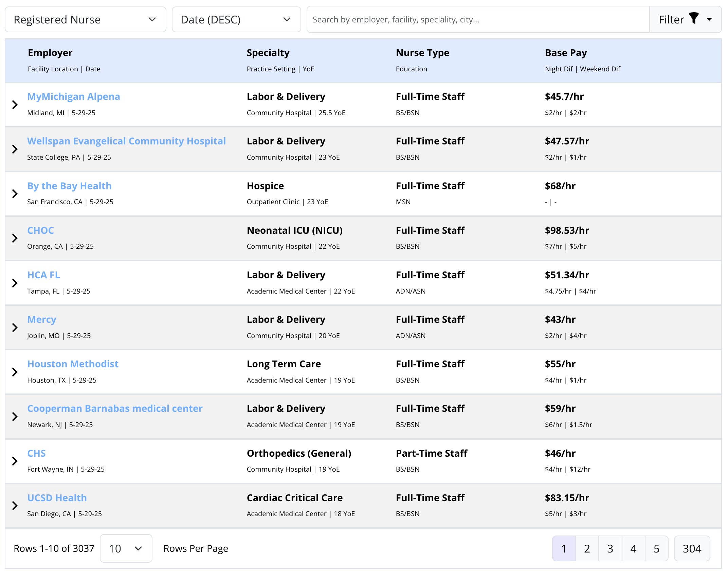Viewport: 728px width, 579px height.
Task: Click the $51.34/hr base pay value
Action: tap(567, 275)
